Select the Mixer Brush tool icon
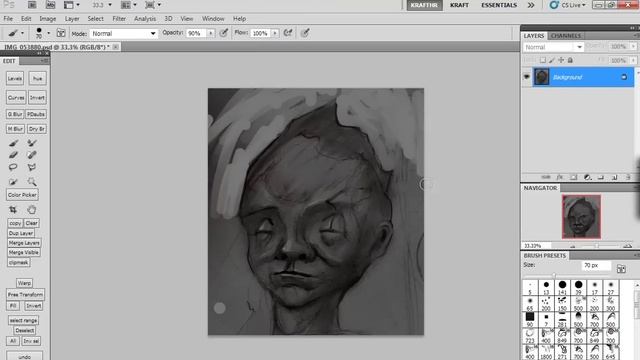The image size is (640, 360). pyautogui.click(x=32, y=143)
